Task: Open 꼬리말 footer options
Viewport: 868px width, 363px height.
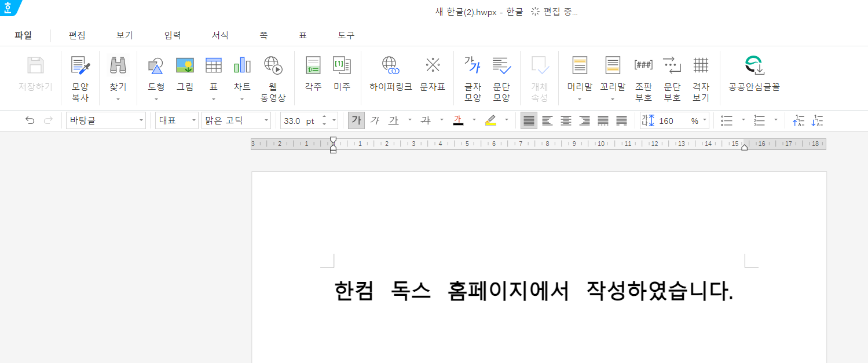Action: point(613,72)
